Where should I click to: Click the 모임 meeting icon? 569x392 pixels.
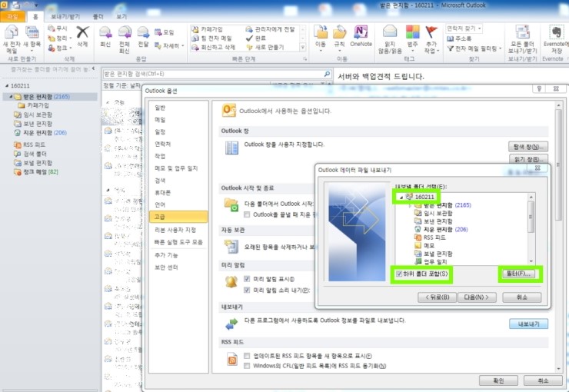click(x=158, y=32)
